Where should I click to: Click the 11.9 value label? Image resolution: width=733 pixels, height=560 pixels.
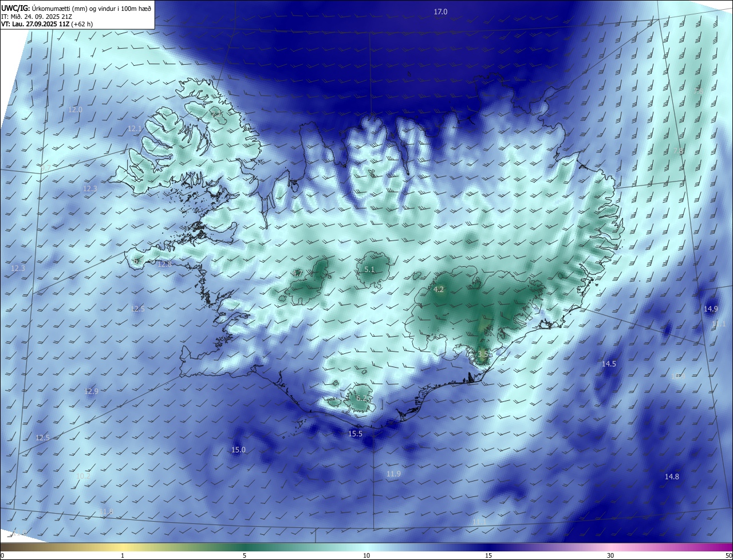point(393,474)
